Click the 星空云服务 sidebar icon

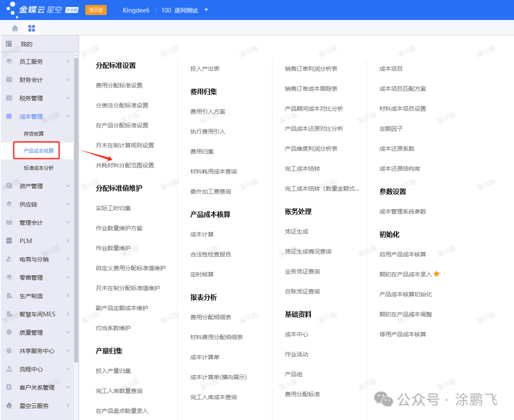pos(9,406)
